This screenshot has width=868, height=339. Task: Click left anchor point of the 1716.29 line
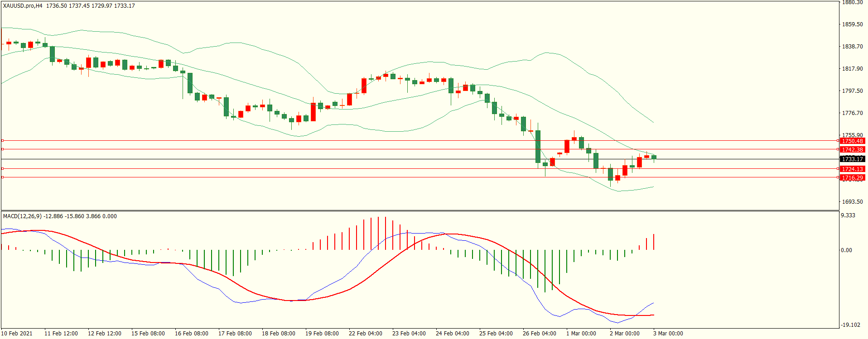point(2,177)
